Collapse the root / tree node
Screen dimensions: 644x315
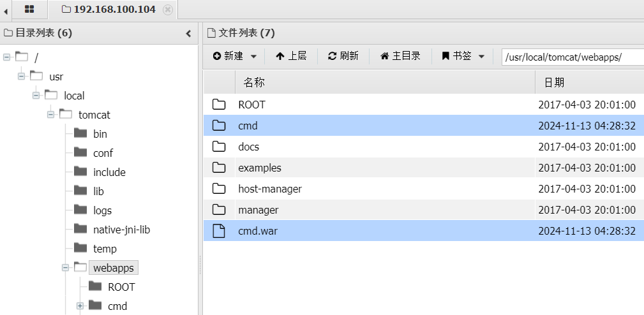pos(7,57)
